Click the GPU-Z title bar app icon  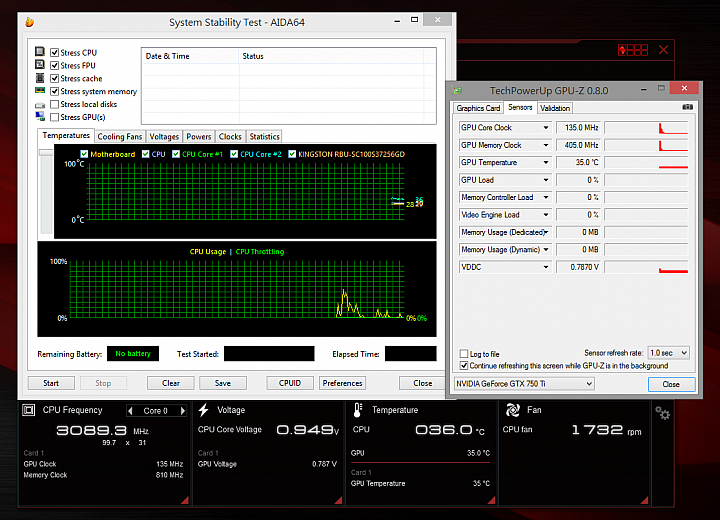[x=457, y=90]
